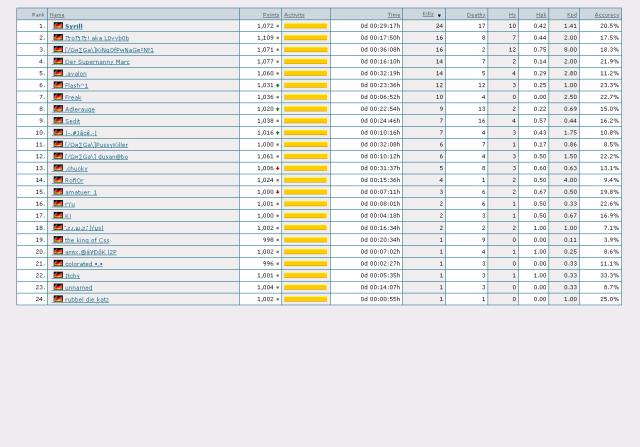640x447 pixels.
Task: Click the flag beside rubbel die katz
Action: click(58, 299)
